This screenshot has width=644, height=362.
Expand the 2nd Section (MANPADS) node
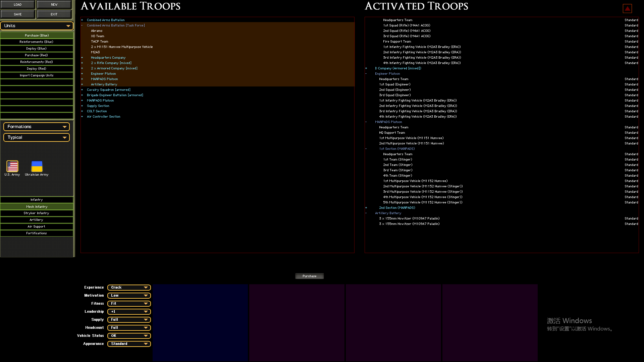tap(366, 208)
